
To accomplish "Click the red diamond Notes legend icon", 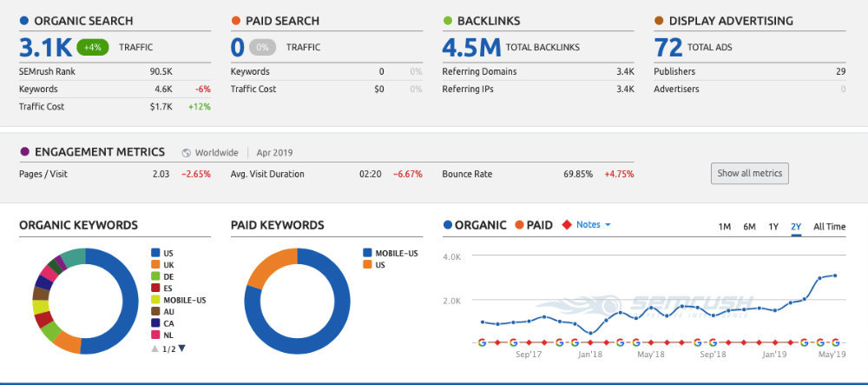I will 568,225.
